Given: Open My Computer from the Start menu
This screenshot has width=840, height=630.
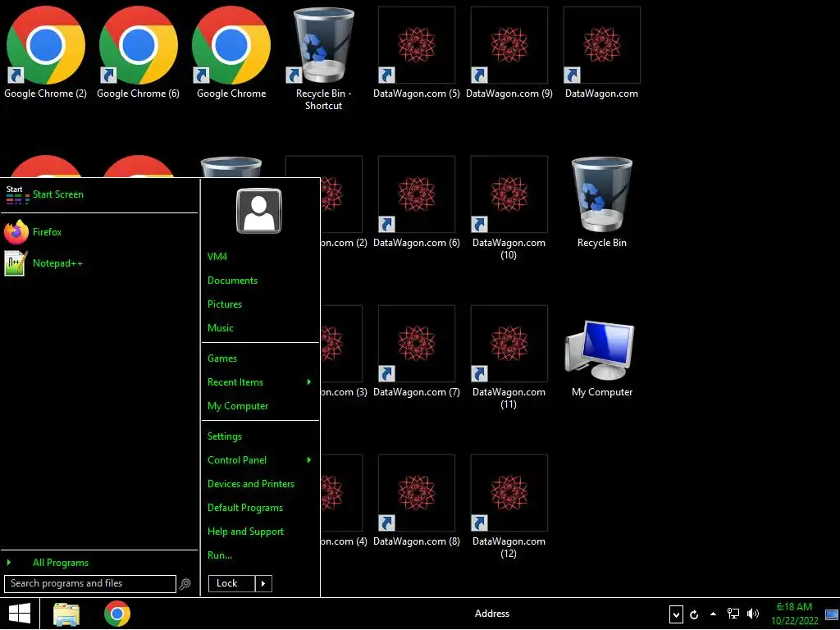Looking at the screenshot, I should (238, 406).
